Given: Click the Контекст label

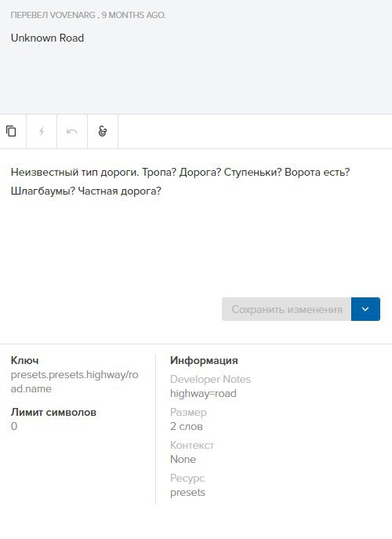Looking at the screenshot, I should click(192, 445).
